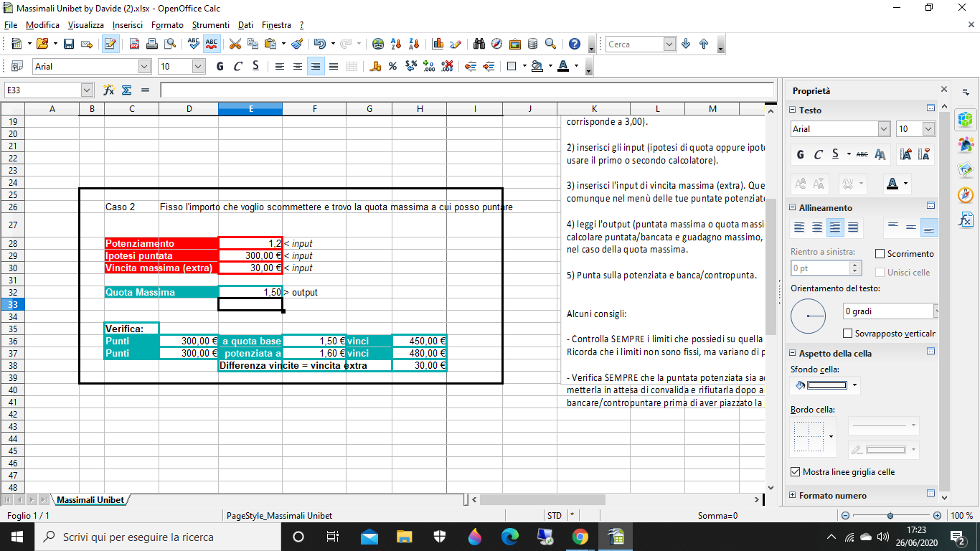Click the Function Wizard icon
980x551 pixels.
coord(109,90)
